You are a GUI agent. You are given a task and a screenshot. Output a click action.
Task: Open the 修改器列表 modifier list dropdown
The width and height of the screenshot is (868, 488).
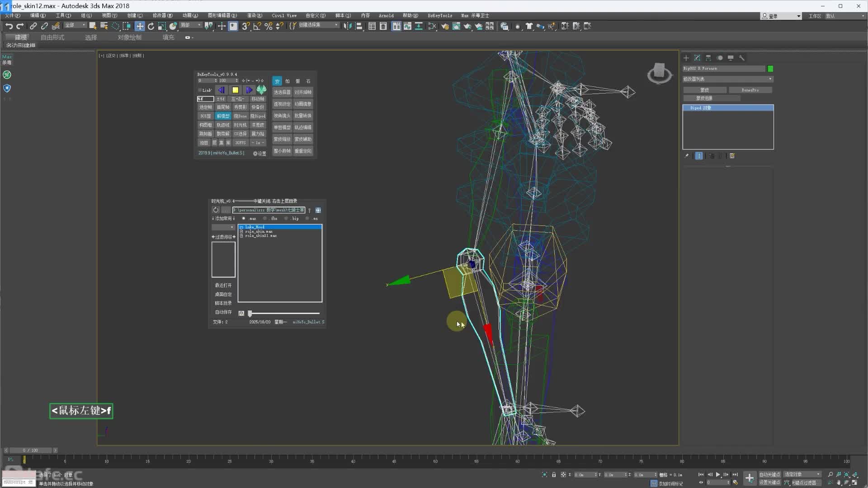click(x=727, y=79)
